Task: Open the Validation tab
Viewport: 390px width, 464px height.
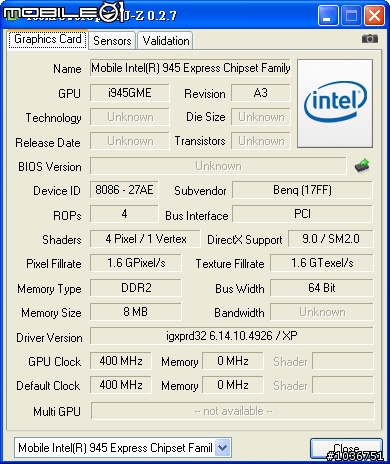Action: tap(166, 41)
